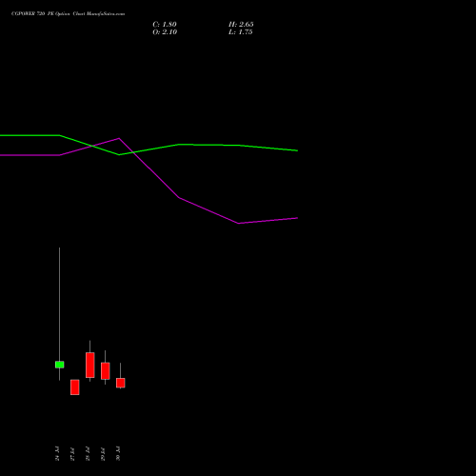Select the red candlestick for 30 Jul
476x476 pixels.
[x=121, y=383]
